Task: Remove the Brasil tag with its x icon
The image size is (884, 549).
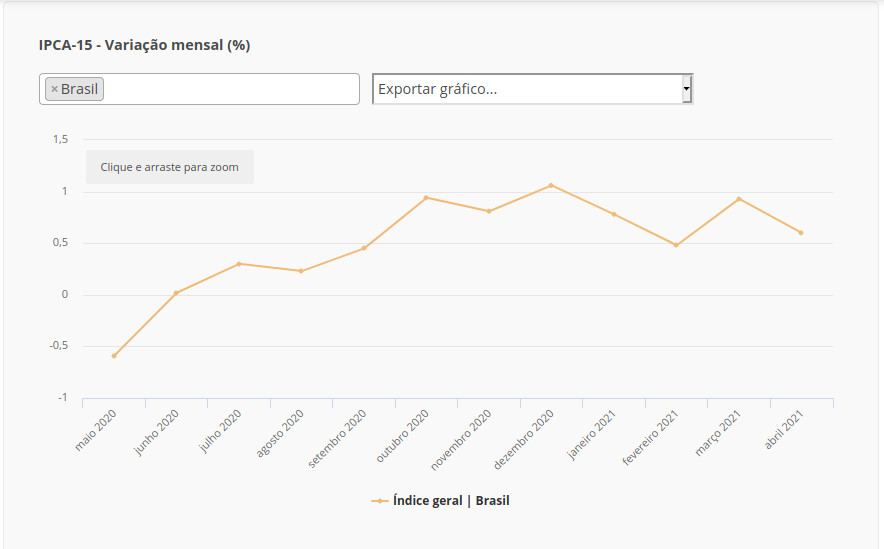Action: [54, 89]
